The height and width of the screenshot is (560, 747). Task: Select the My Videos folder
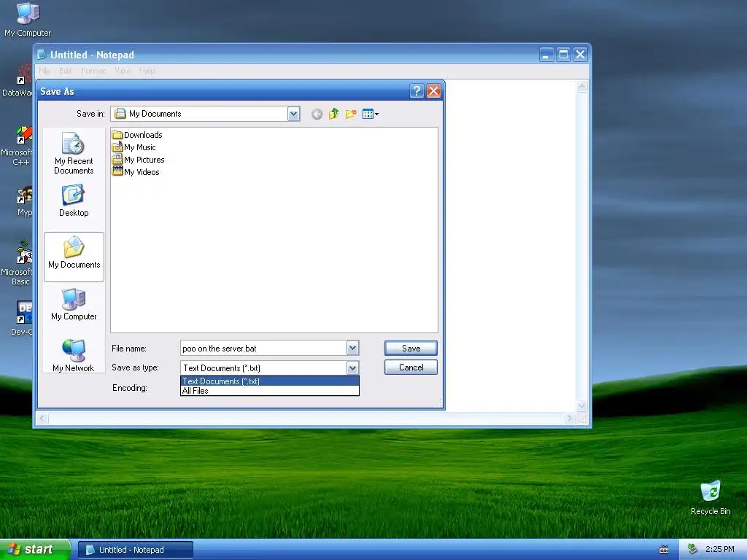136,172
